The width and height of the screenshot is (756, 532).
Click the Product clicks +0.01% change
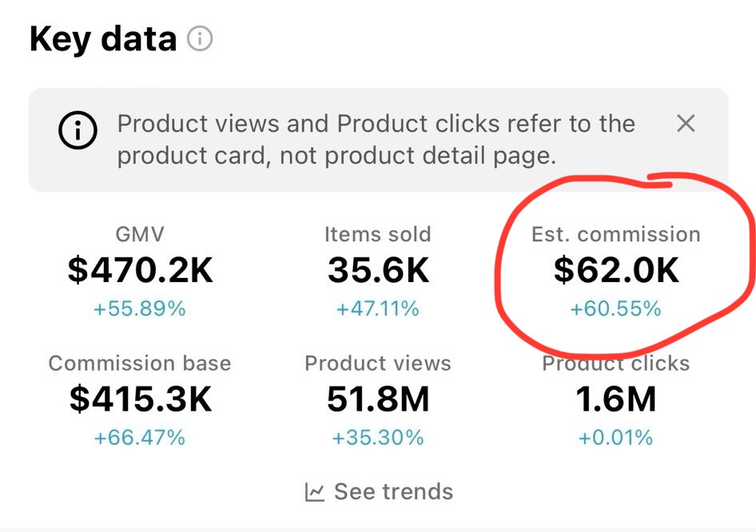click(x=615, y=438)
